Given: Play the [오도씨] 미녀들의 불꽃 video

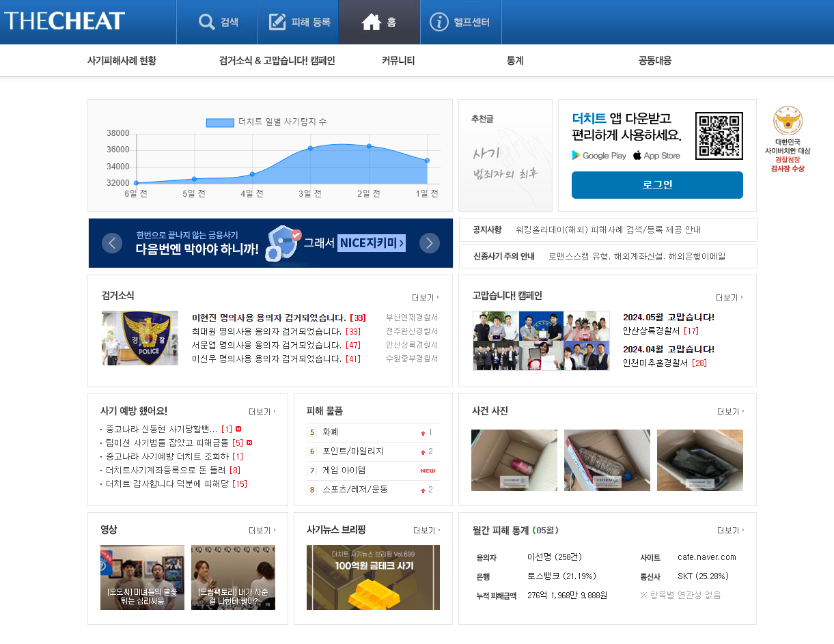Looking at the screenshot, I should click(x=142, y=577).
